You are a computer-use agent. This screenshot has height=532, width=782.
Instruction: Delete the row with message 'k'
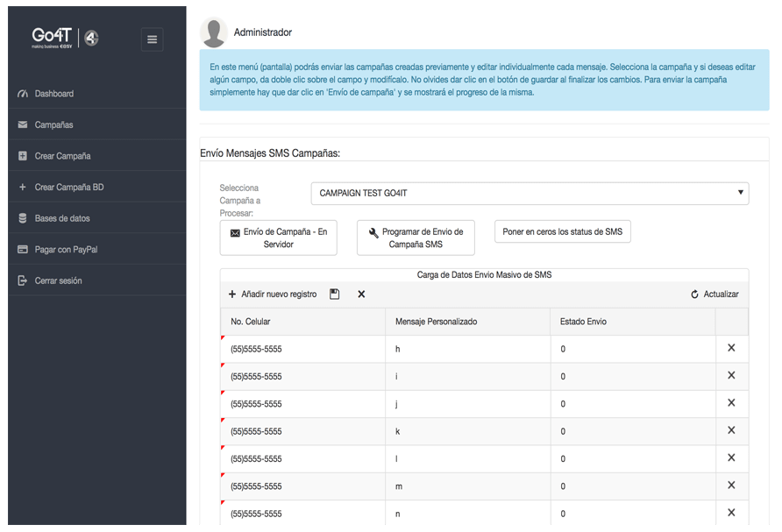(x=731, y=431)
